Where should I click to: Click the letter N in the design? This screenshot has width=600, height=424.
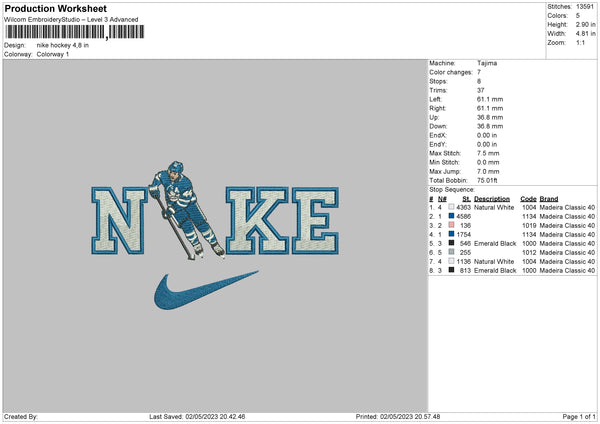[119, 220]
